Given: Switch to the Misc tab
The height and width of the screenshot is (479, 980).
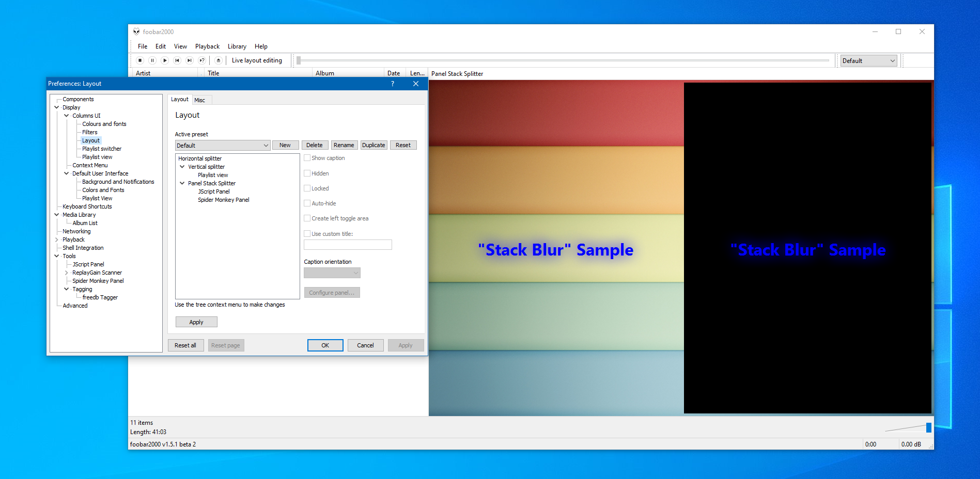Looking at the screenshot, I should click(x=201, y=99).
